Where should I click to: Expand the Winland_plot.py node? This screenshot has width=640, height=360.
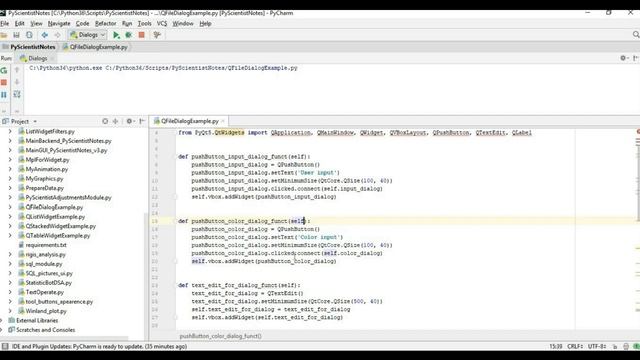10,311
